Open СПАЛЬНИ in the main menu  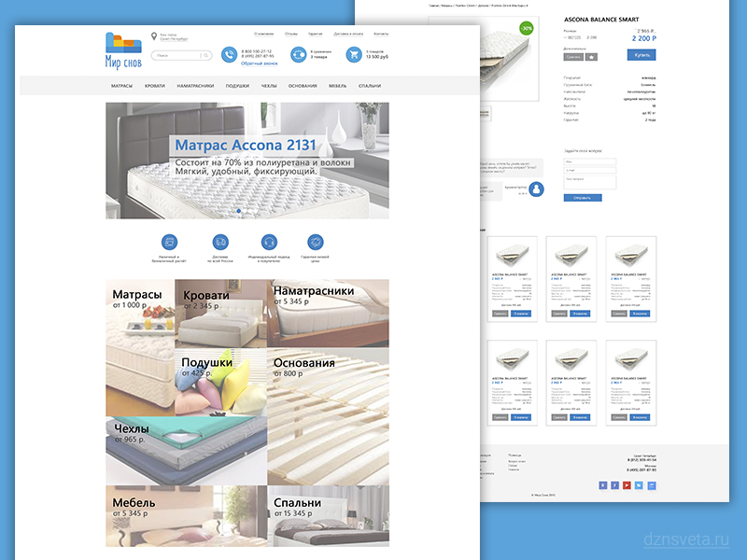pyautogui.click(x=370, y=86)
